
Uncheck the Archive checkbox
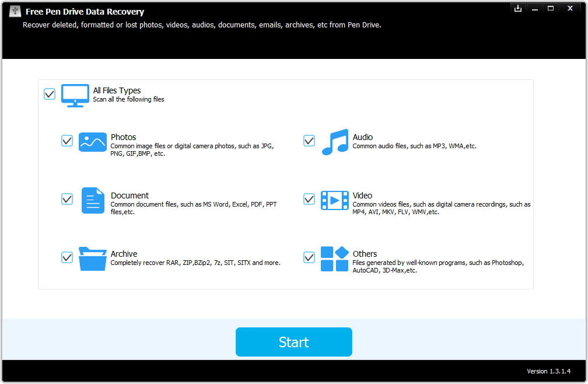pos(67,257)
